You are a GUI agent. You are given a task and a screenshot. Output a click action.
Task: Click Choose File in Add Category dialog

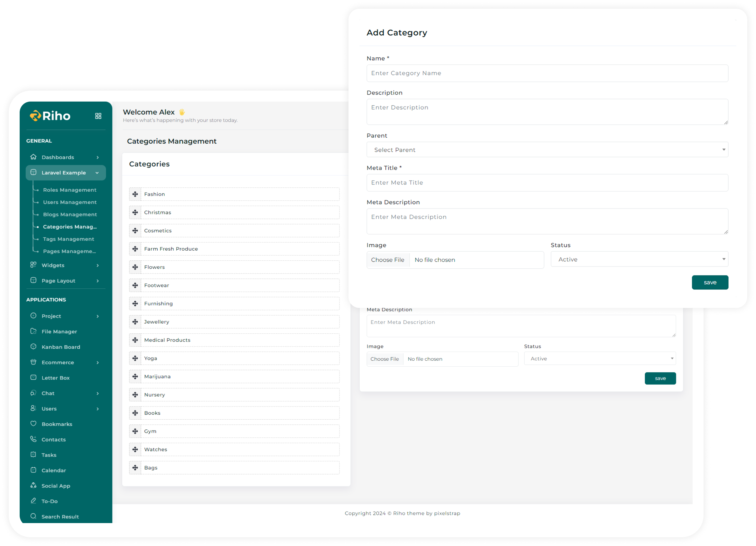(388, 260)
